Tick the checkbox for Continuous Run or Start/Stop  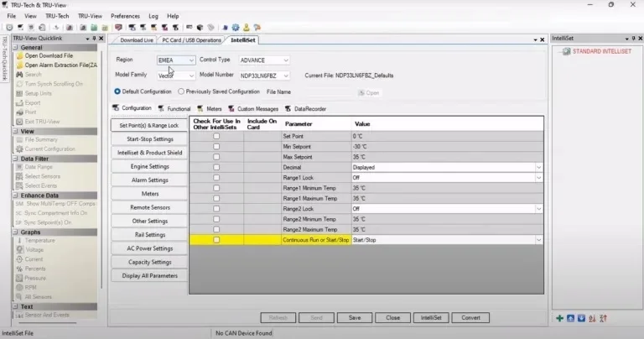click(x=216, y=240)
